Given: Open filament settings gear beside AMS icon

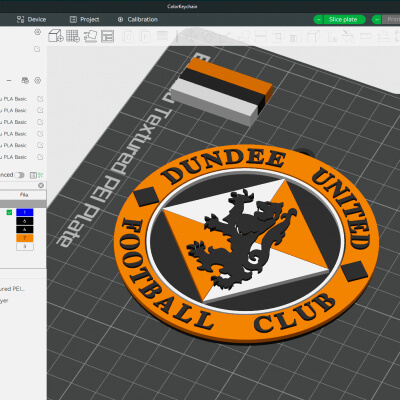Looking at the screenshot, I should click(x=37, y=80).
